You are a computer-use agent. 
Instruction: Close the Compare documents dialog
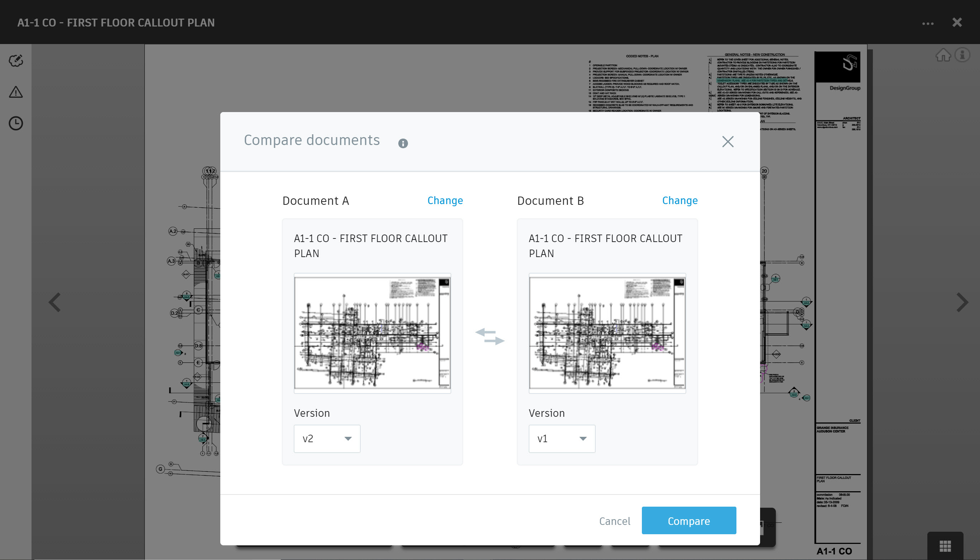727,141
